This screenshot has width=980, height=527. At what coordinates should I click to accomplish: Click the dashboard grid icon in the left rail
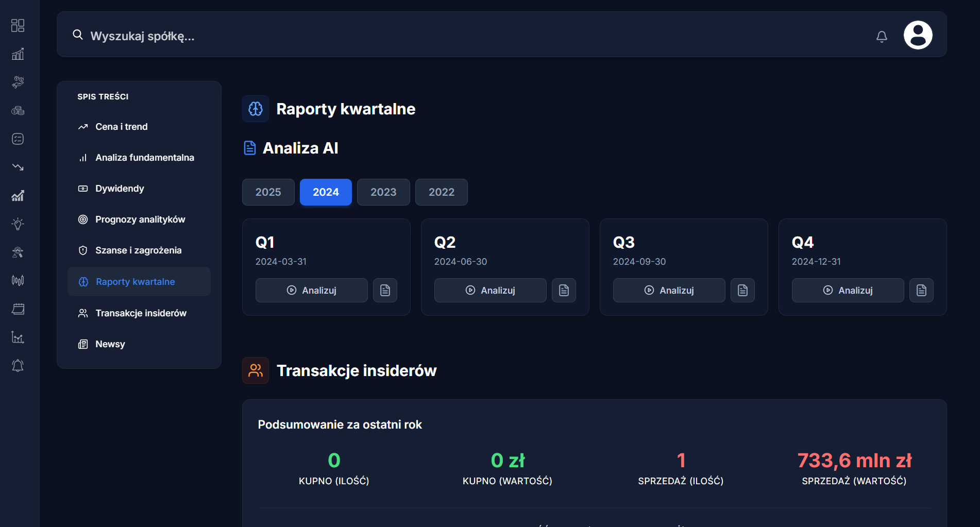point(18,25)
